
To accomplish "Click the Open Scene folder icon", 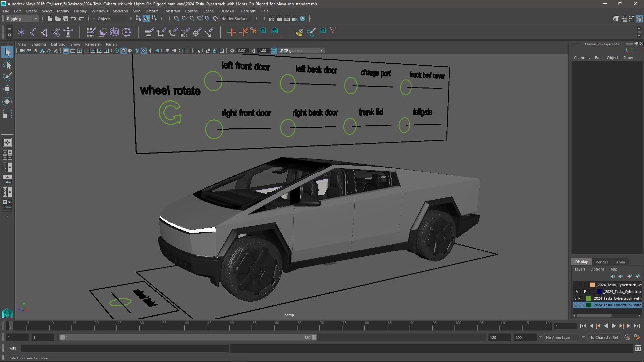I will point(58,19).
